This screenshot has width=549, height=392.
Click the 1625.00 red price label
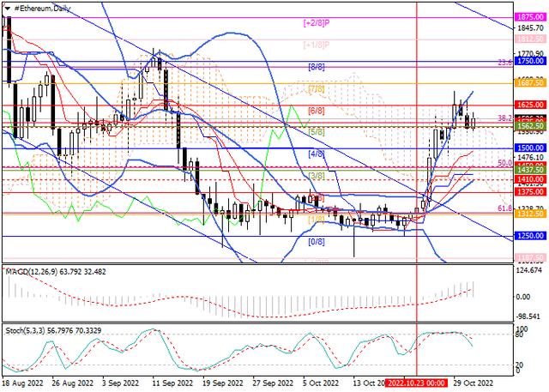tap(530, 105)
